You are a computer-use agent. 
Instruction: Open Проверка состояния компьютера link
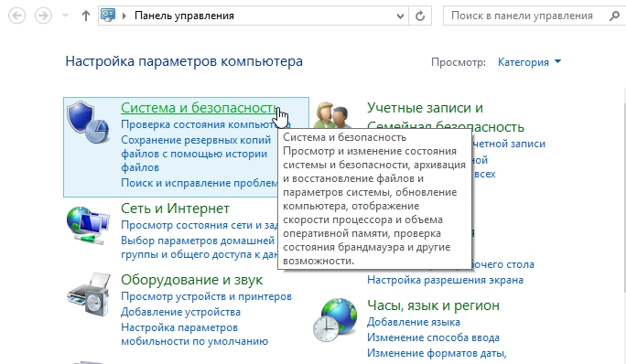[206, 124]
